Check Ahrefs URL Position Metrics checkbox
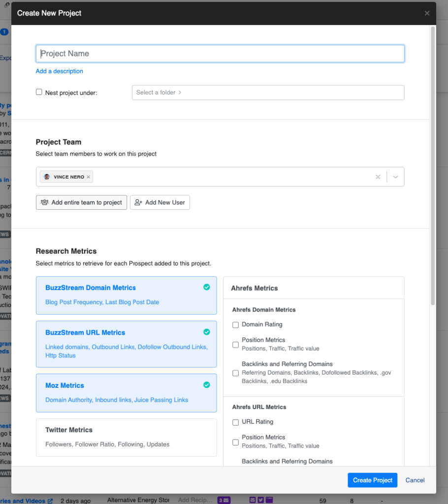This screenshot has height=504, width=448. click(235, 442)
